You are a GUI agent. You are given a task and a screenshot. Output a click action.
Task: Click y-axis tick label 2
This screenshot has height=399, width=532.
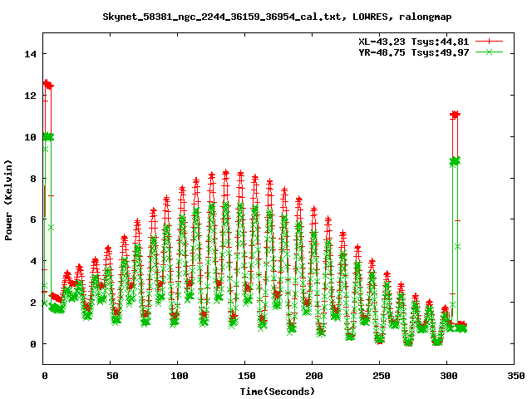click(33, 303)
